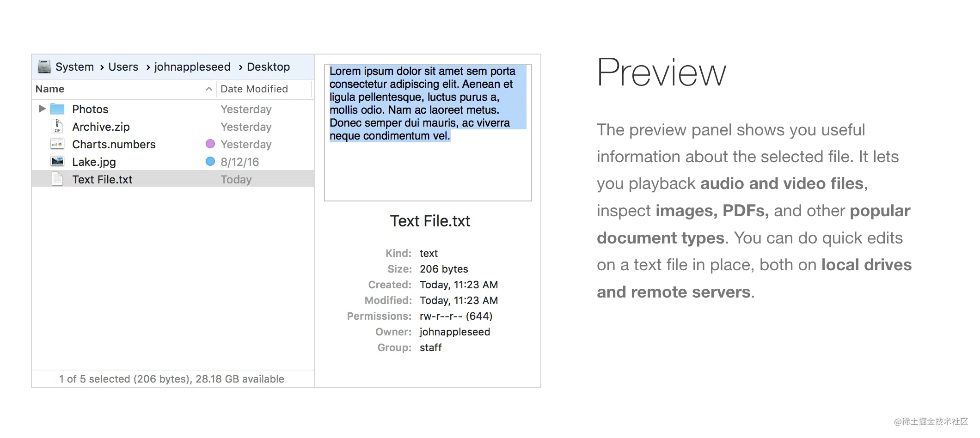Select the Photos folder icon
The height and width of the screenshot is (438, 980).
pyautogui.click(x=57, y=109)
